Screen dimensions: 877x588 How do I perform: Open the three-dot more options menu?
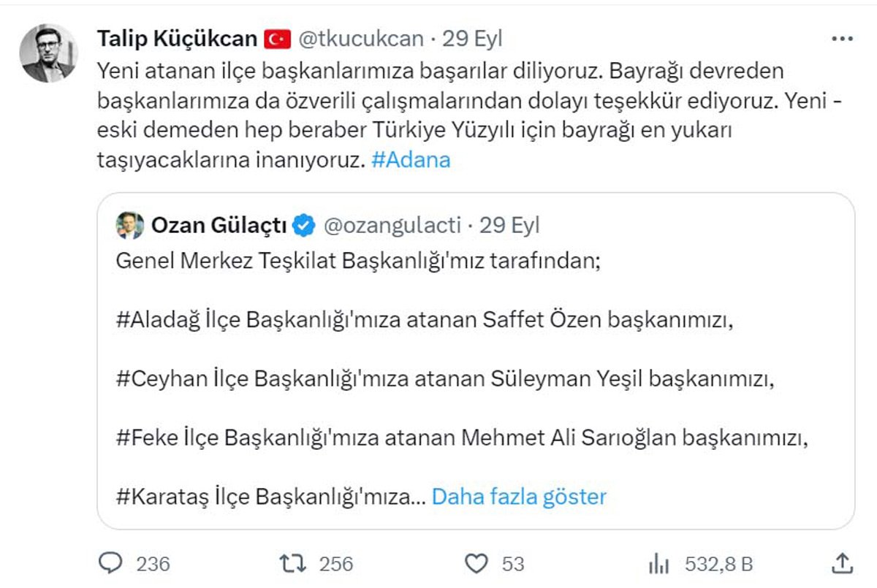tap(841, 39)
